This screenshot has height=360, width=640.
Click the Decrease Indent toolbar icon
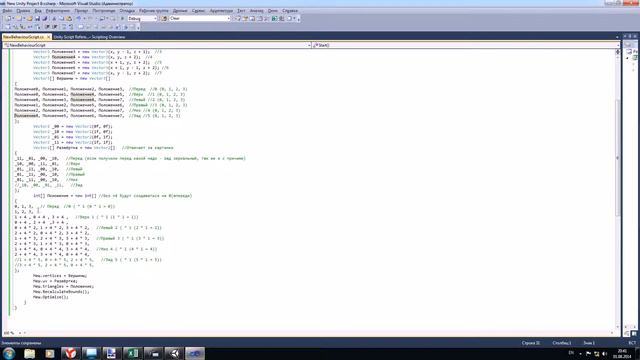pyautogui.click(x=47, y=27)
